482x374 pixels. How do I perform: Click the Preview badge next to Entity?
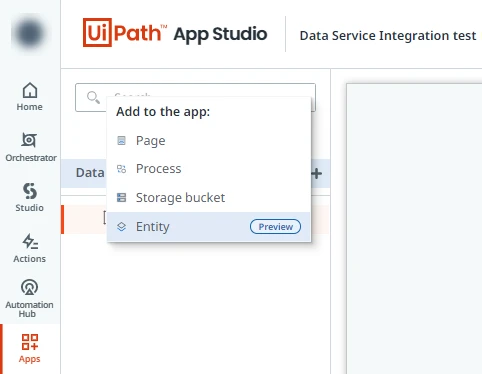tap(275, 227)
